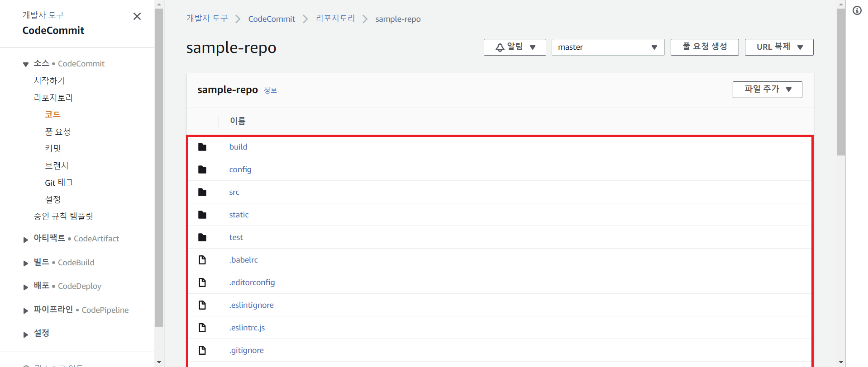Image resolution: width=868 pixels, height=367 pixels.
Task: Open 승인 규칙 템플릿 in the sidebar
Action: pos(63,216)
